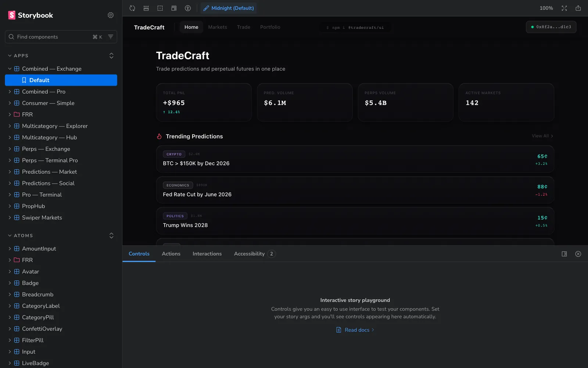Click the Trending Predictions flame icon
Viewport: 588px width, 368px height.
point(159,137)
